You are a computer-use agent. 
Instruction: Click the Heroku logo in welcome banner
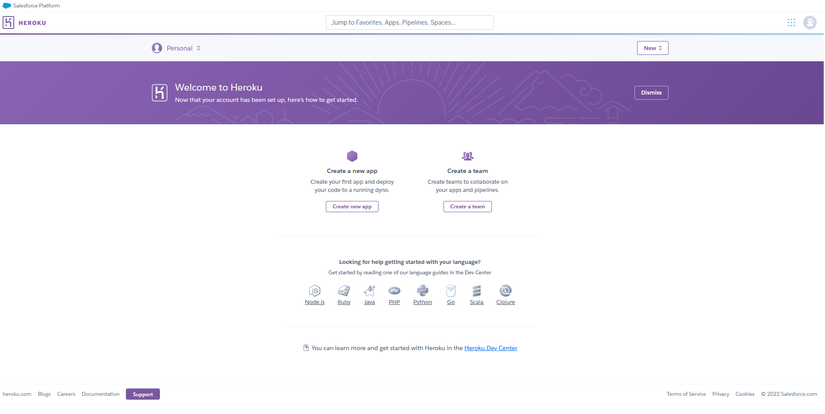159,93
